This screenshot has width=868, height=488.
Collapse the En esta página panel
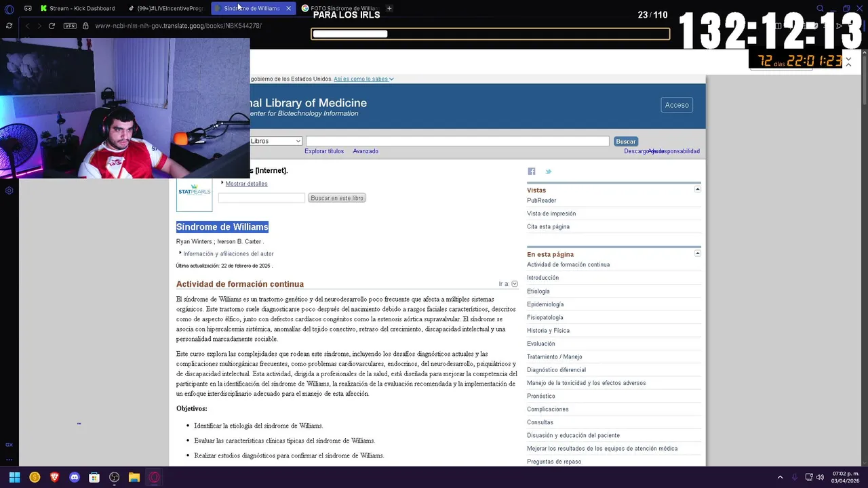tap(698, 253)
